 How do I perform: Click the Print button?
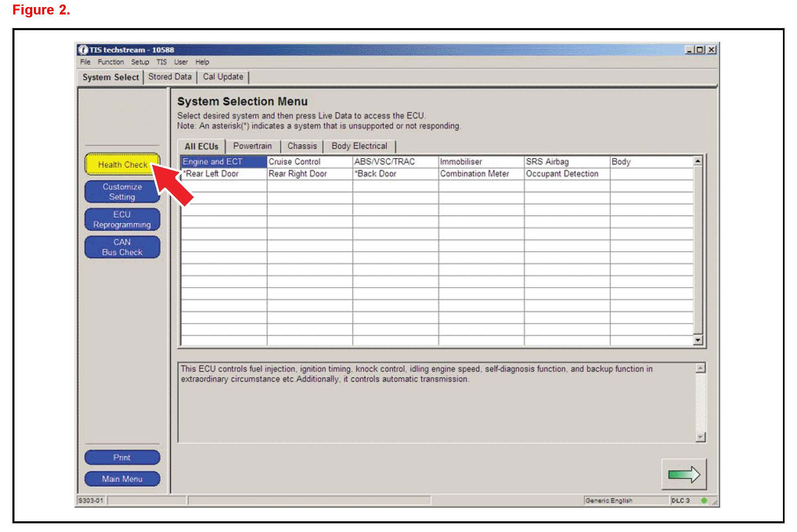click(122, 457)
